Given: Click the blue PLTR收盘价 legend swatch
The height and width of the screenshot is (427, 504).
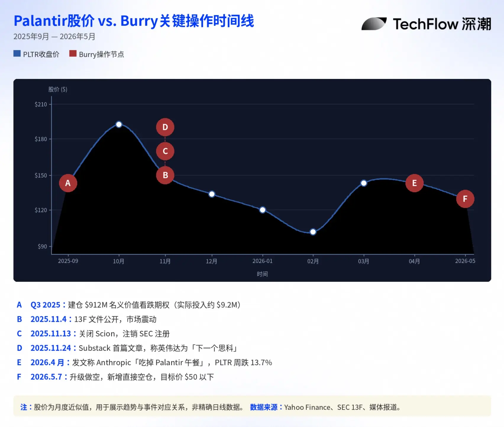Looking at the screenshot, I should coord(17,54).
